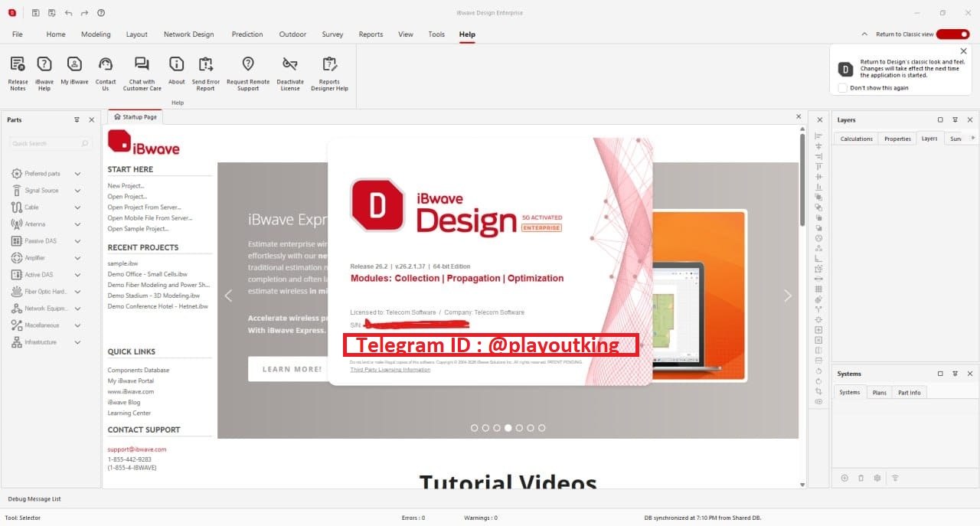Show the next carousel slide arrow
This screenshot has width=980, height=526.
point(788,296)
